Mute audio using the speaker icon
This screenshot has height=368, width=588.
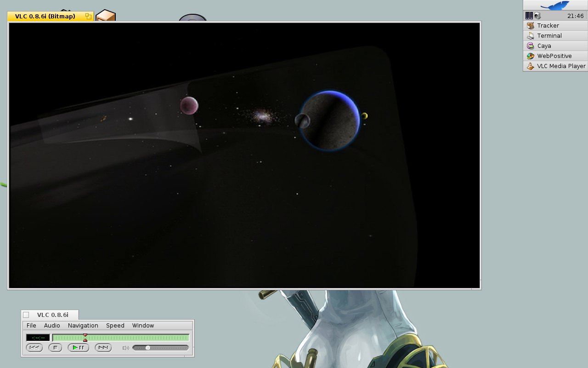point(125,348)
